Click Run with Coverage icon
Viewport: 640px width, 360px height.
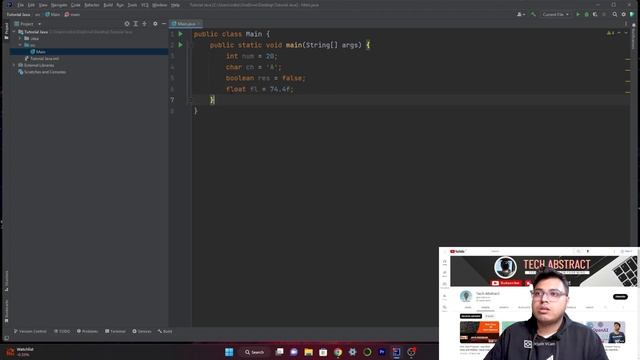(x=595, y=14)
